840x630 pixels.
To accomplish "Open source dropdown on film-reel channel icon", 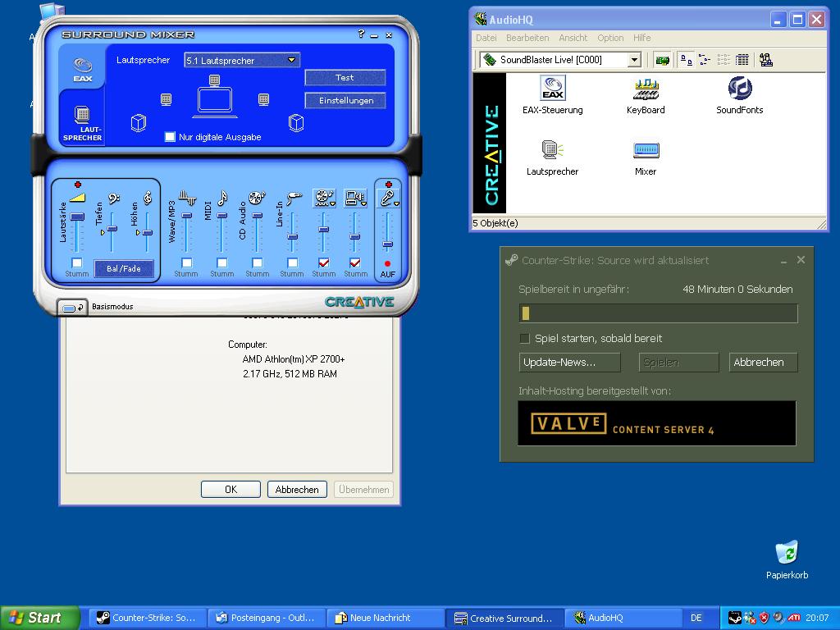I will (333, 204).
